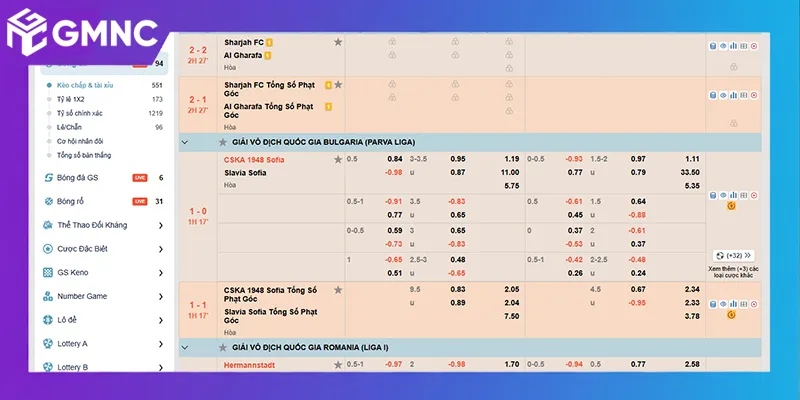Toggle eye icon in Sharjah FC corners 2-1 row
Image resolution: width=800 pixels, height=400 pixels.
[x=723, y=95]
